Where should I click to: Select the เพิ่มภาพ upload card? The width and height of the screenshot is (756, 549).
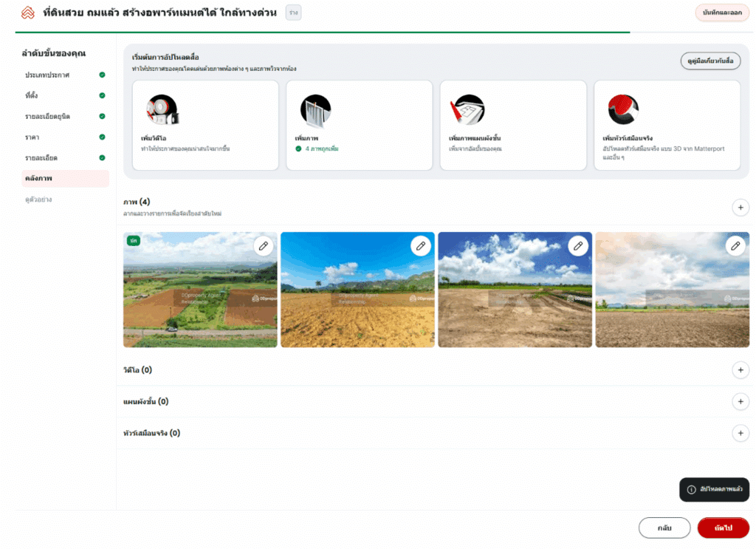pos(359,125)
